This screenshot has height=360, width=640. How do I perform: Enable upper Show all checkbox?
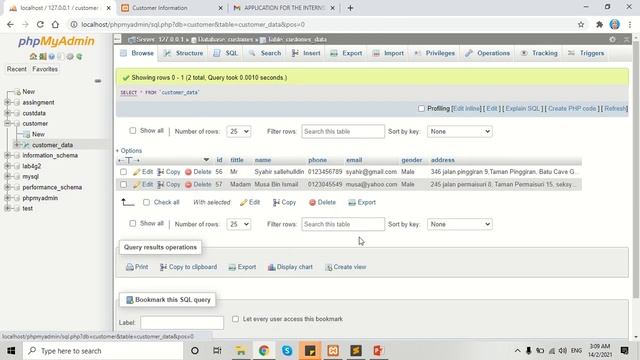[133, 131]
